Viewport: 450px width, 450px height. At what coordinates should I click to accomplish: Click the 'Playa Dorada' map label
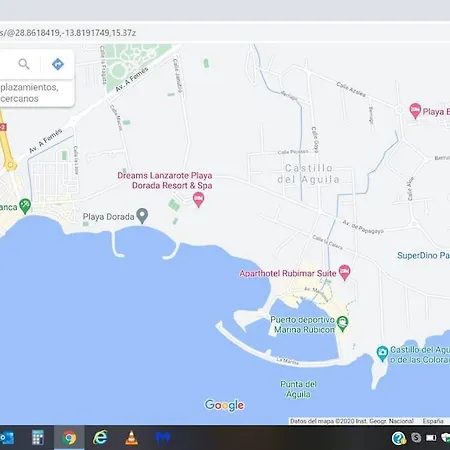[x=108, y=217]
